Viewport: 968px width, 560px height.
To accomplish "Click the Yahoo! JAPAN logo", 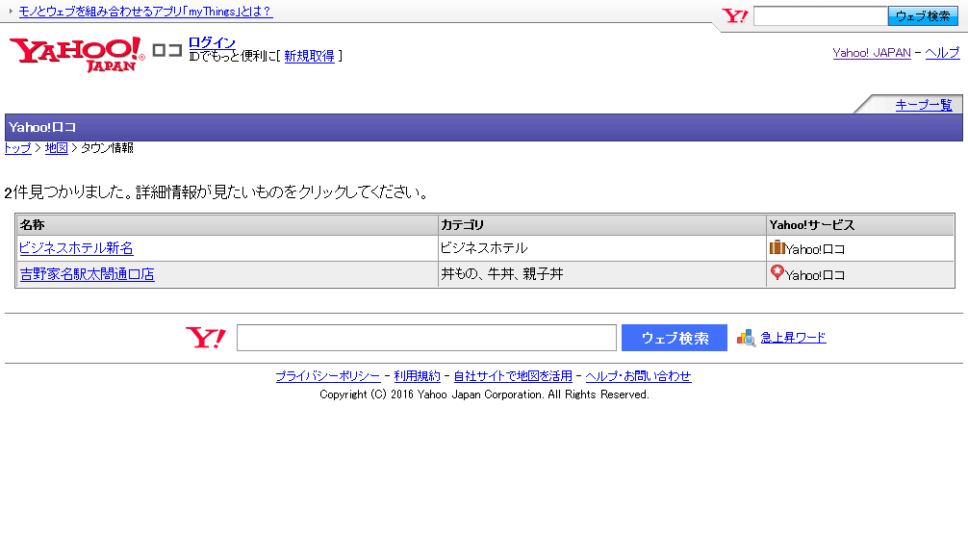I will tap(77, 54).
